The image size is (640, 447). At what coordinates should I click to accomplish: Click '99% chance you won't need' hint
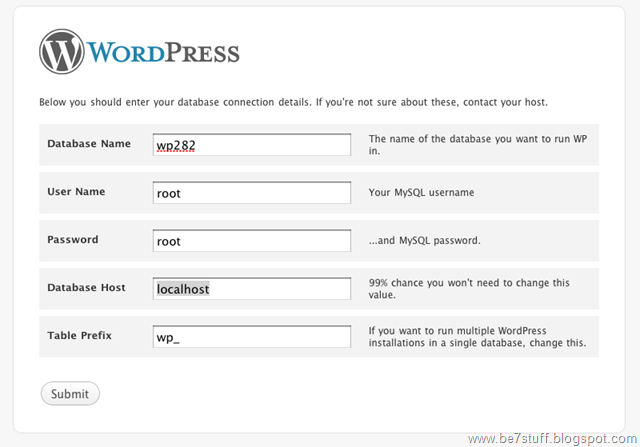(x=469, y=289)
